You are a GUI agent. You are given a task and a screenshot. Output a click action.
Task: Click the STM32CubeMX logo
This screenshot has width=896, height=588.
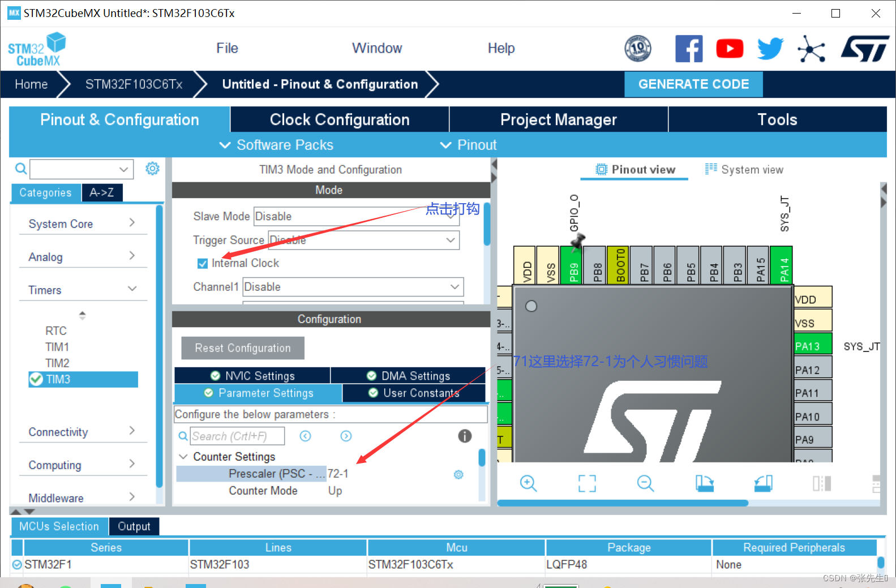pyautogui.click(x=36, y=49)
